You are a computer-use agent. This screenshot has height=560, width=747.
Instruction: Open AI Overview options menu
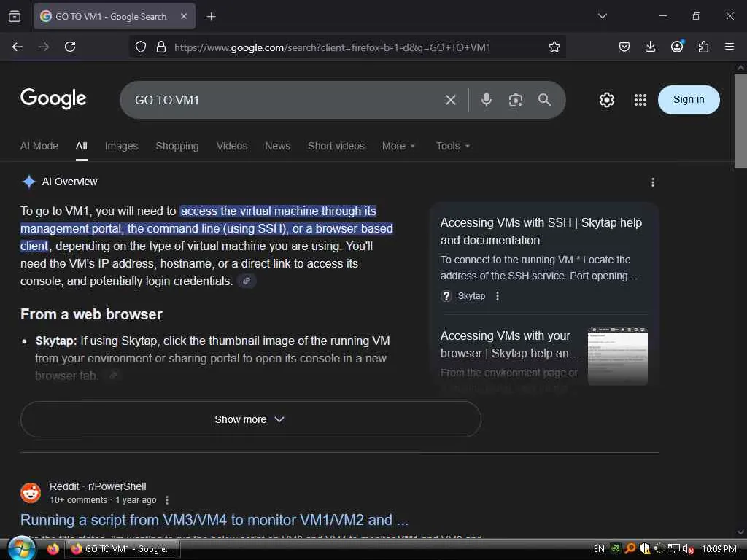click(653, 182)
